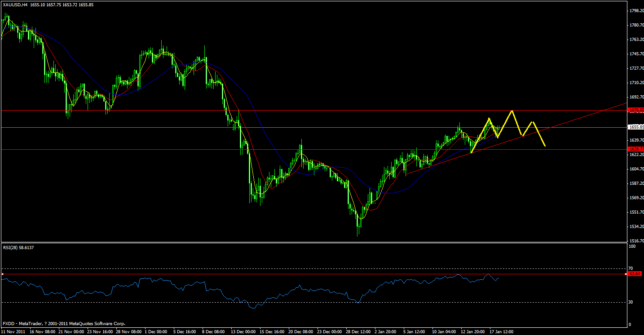The height and width of the screenshot is (335, 644).
Task: Click the 11 Nov 2011 date label
Action: tap(13, 331)
